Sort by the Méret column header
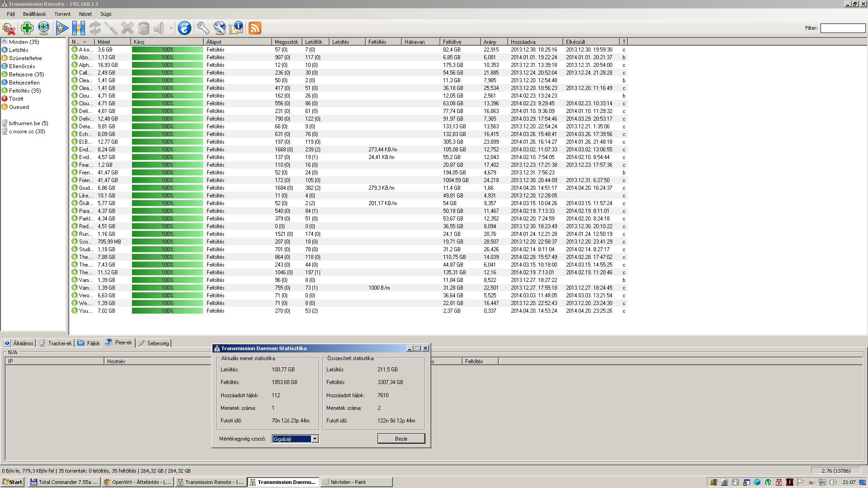 click(113, 42)
